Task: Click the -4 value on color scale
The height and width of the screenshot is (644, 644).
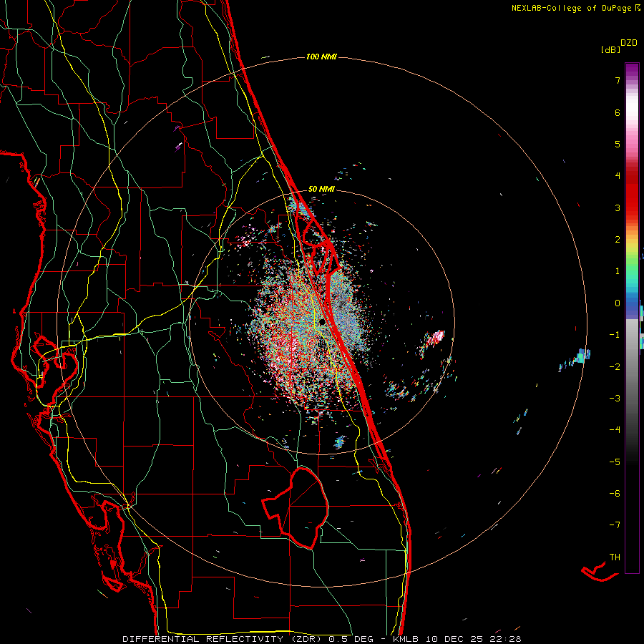Action: click(615, 430)
